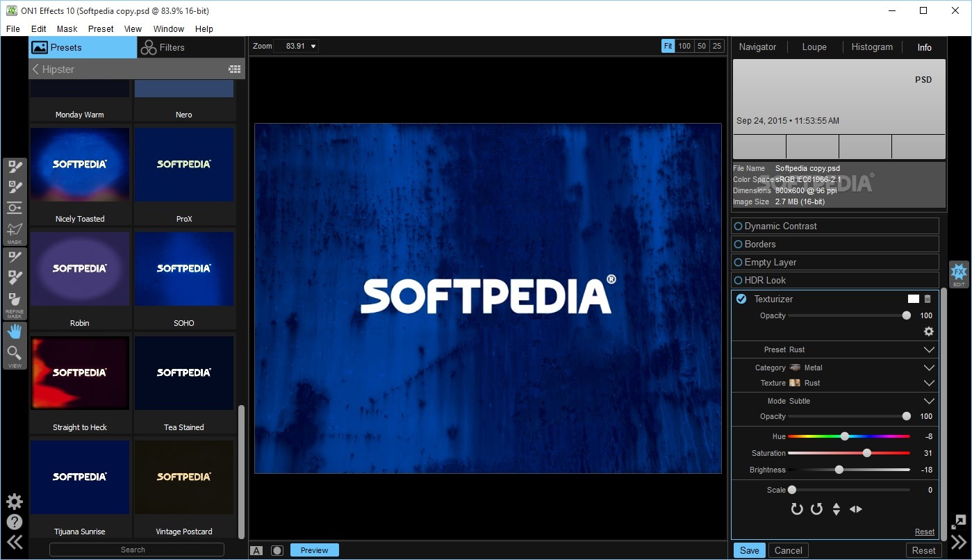Rotate texture counterclockwise
The height and width of the screenshot is (560, 972).
click(816, 509)
